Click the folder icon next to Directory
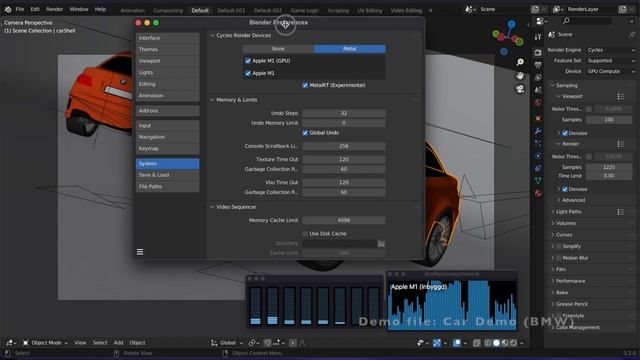This screenshot has height=360, width=640. [381, 244]
